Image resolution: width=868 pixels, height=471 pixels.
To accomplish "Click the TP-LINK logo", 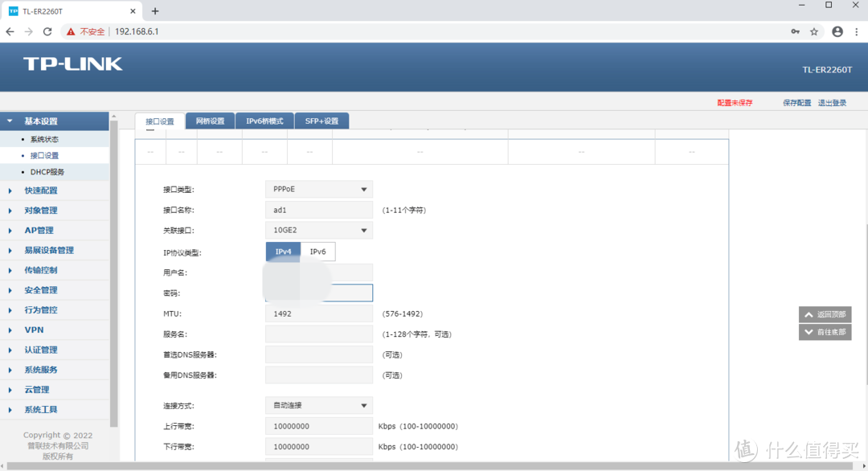I will [72, 64].
